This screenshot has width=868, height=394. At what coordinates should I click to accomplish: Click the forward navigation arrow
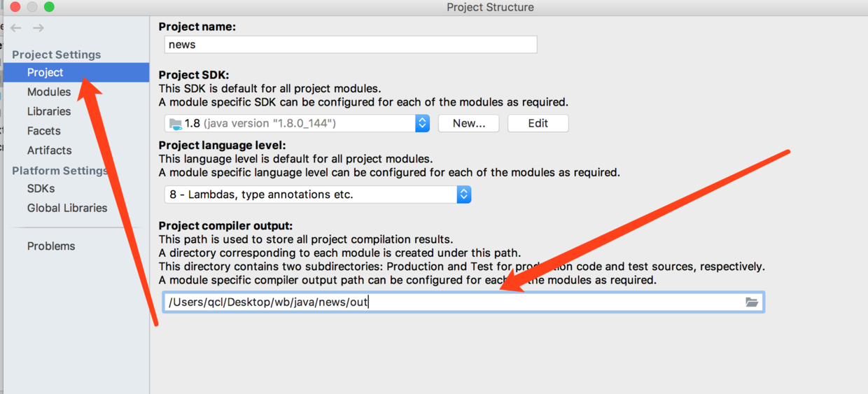point(38,28)
